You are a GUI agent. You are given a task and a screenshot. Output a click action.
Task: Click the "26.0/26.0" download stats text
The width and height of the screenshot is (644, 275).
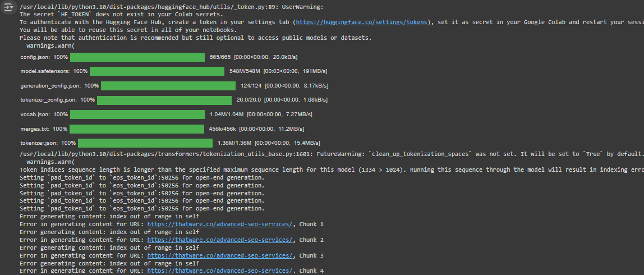click(x=282, y=100)
